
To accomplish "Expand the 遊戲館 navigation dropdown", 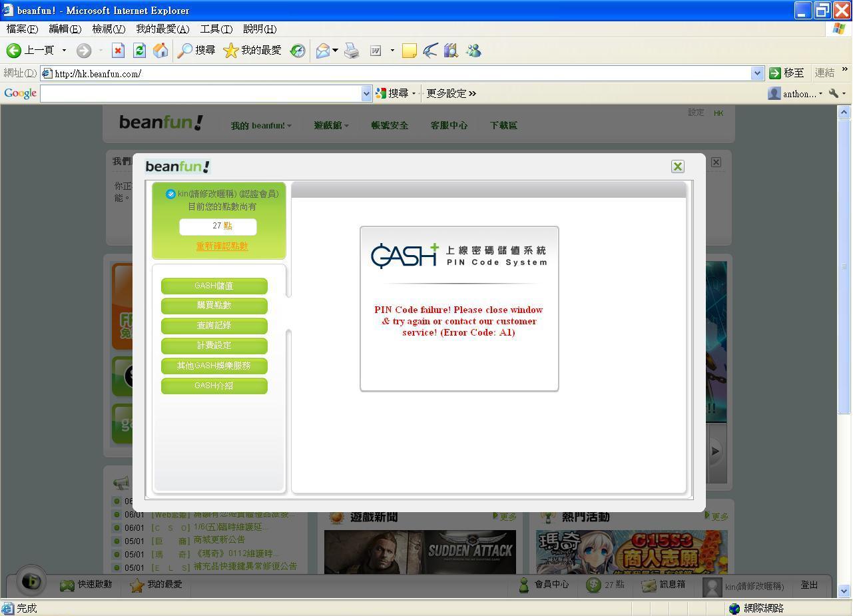I will [x=331, y=125].
